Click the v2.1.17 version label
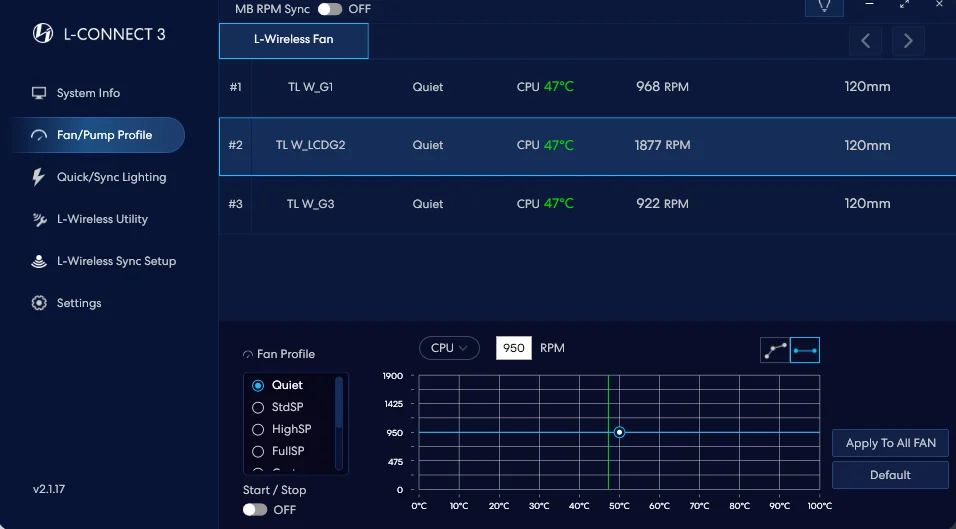This screenshot has width=956, height=529. 49,489
